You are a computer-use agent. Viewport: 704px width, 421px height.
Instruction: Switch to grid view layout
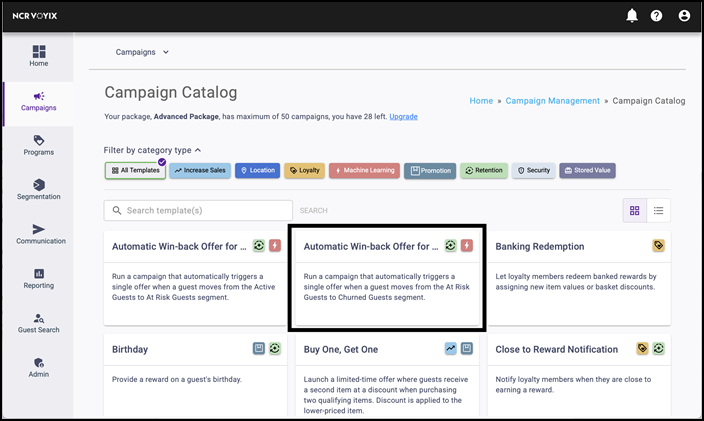coord(634,211)
